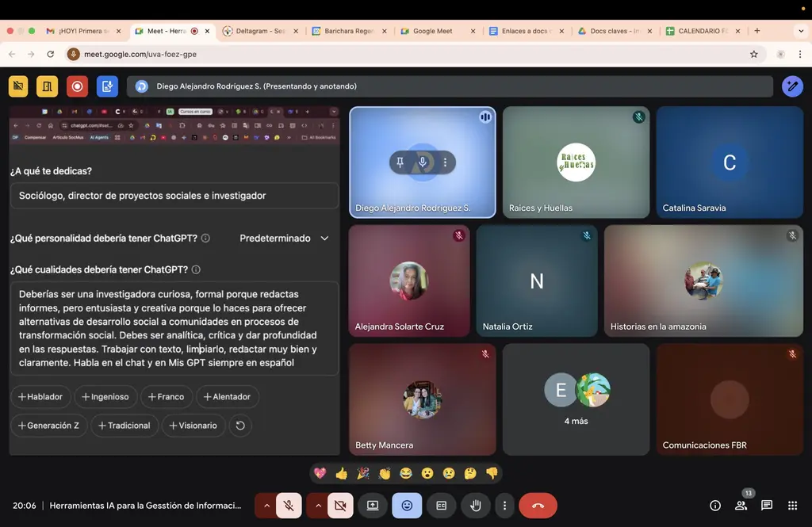Click the Visionario chip in shared screen
Image resolution: width=812 pixels, height=527 pixels.
[193, 426]
